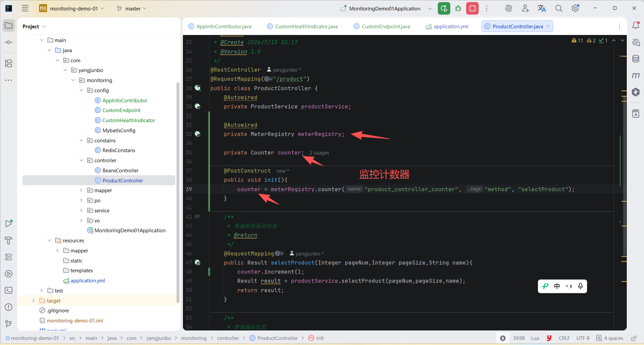644x345 pixels.
Task: Collapse the config folder
Action: [x=81, y=90]
